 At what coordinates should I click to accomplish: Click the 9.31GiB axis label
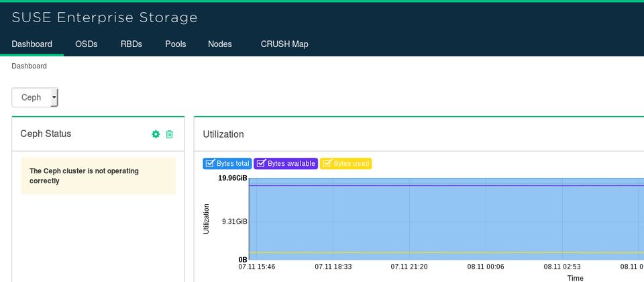coord(235,221)
